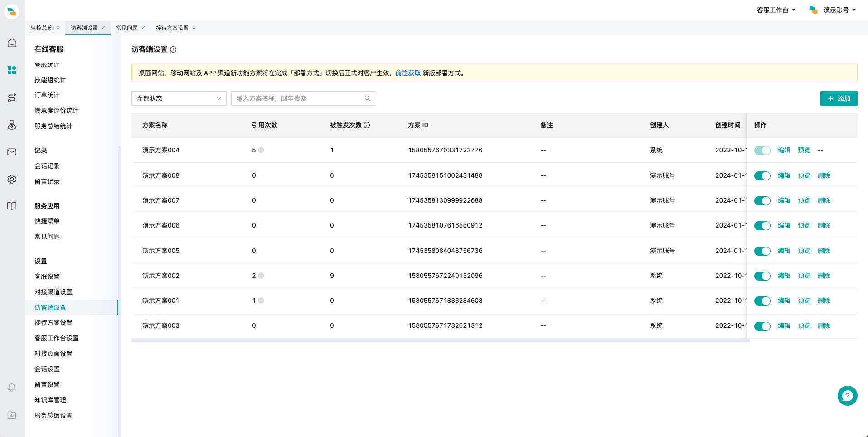This screenshot has width=868, height=437.
Task: Toggle the switch for 演示方案008
Action: pyautogui.click(x=762, y=176)
